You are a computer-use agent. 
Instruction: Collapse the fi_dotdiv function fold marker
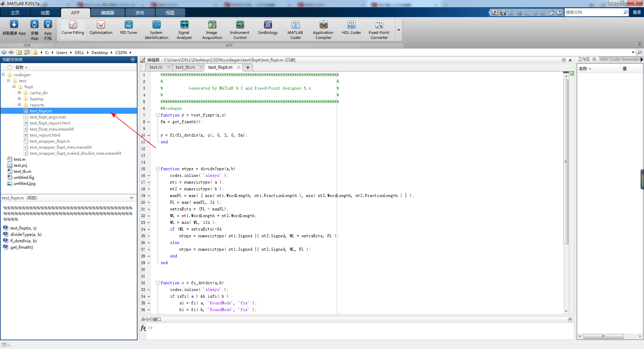click(158, 283)
